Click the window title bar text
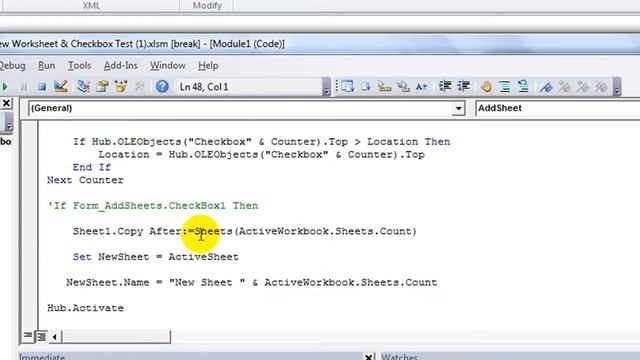The height and width of the screenshot is (360, 640). coord(142,44)
